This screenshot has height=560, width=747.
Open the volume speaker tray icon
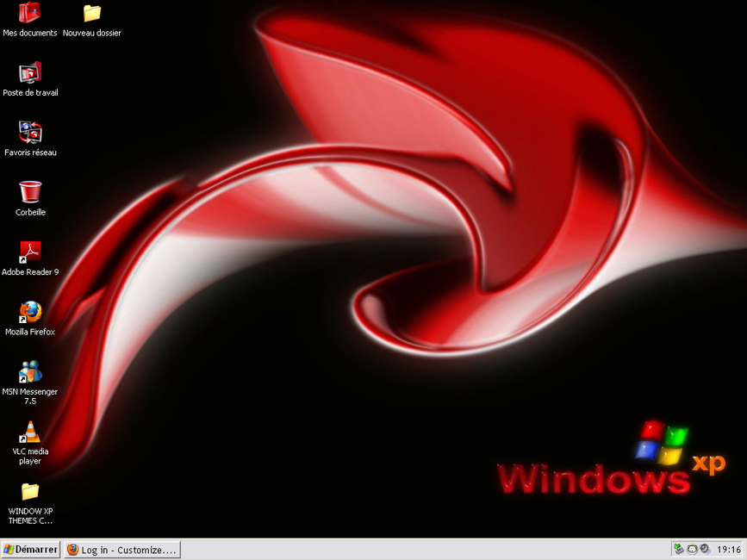[x=705, y=549]
